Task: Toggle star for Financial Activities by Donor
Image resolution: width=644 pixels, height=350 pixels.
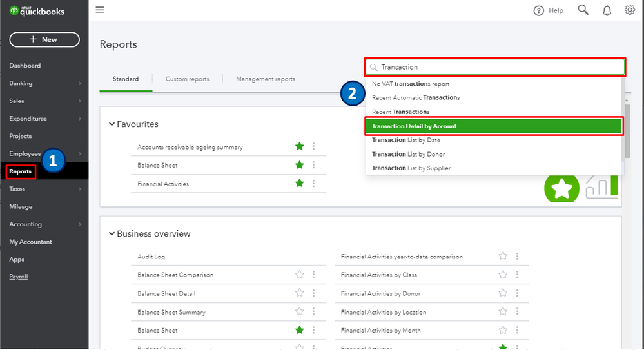Action: (503, 293)
